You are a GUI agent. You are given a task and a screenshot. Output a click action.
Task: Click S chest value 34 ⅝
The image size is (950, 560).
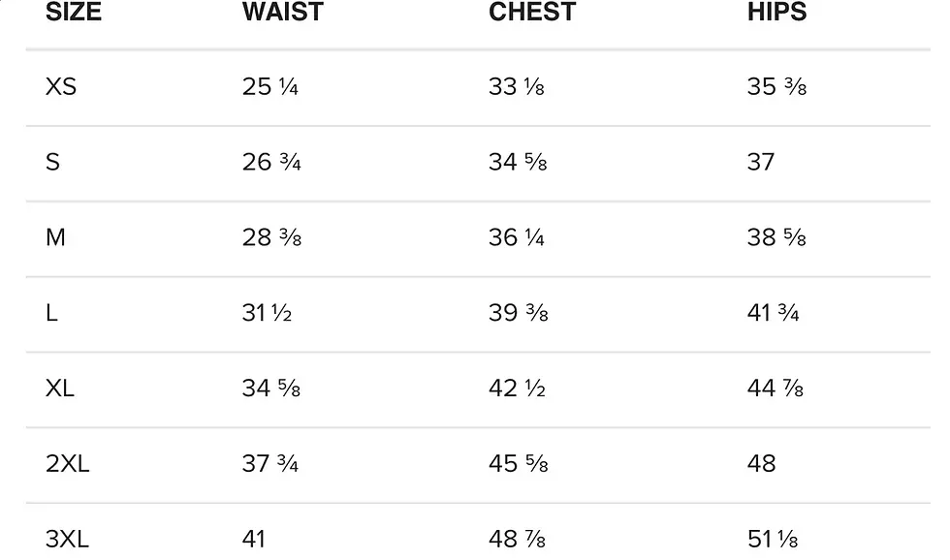tap(518, 162)
